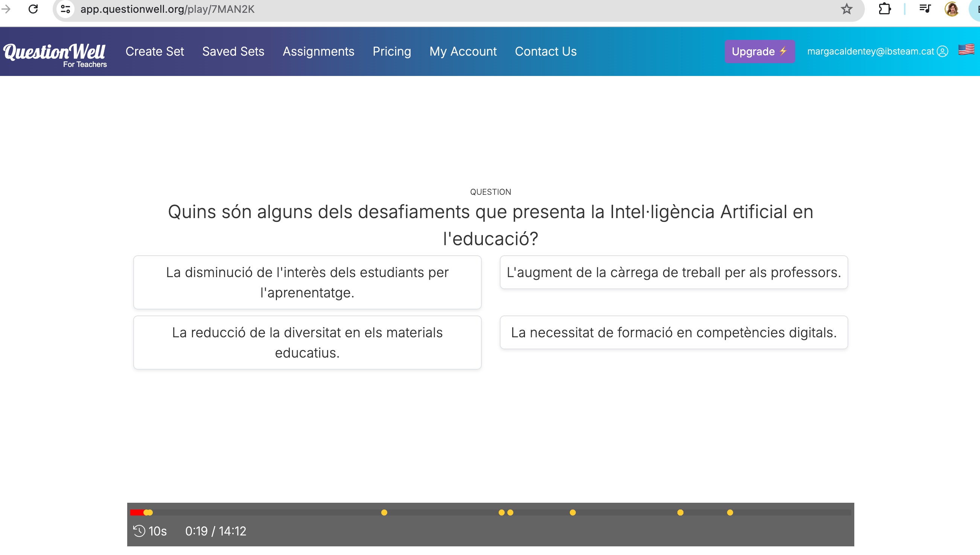
Task: Choose answer about reduced educational material diversity
Action: pos(307,342)
